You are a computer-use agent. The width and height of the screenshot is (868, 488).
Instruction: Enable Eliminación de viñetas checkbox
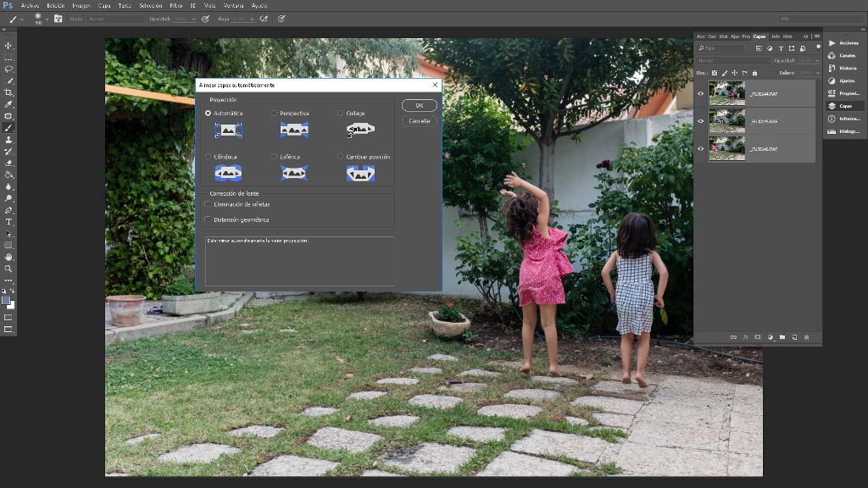[209, 204]
